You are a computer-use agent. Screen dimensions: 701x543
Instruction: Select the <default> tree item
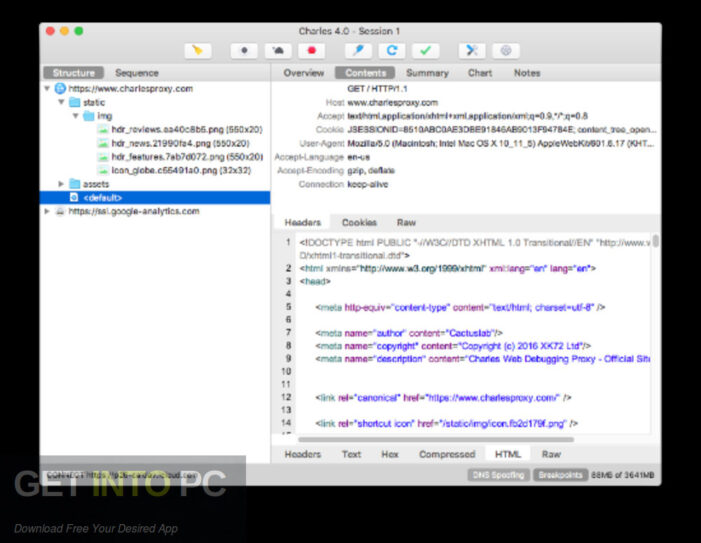pyautogui.click(x=155, y=198)
